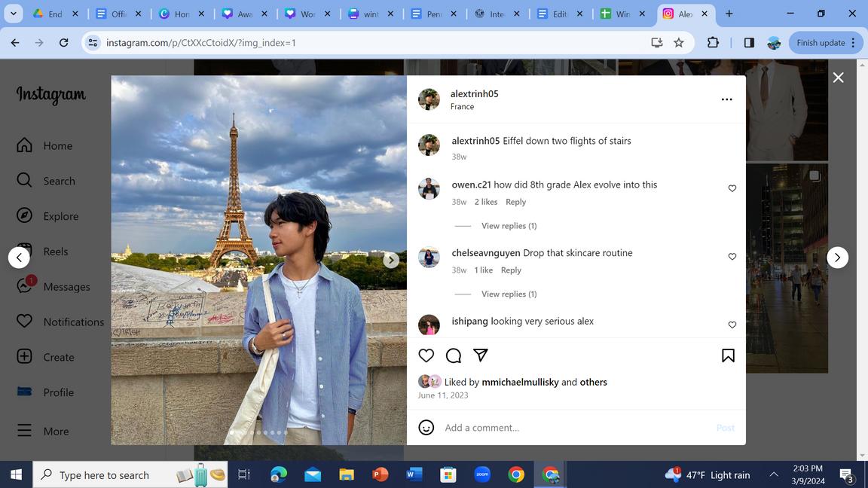The height and width of the screenshot is (488, 868).
Task: Open the Chrome profile avatar
Action: click(774, 43)
